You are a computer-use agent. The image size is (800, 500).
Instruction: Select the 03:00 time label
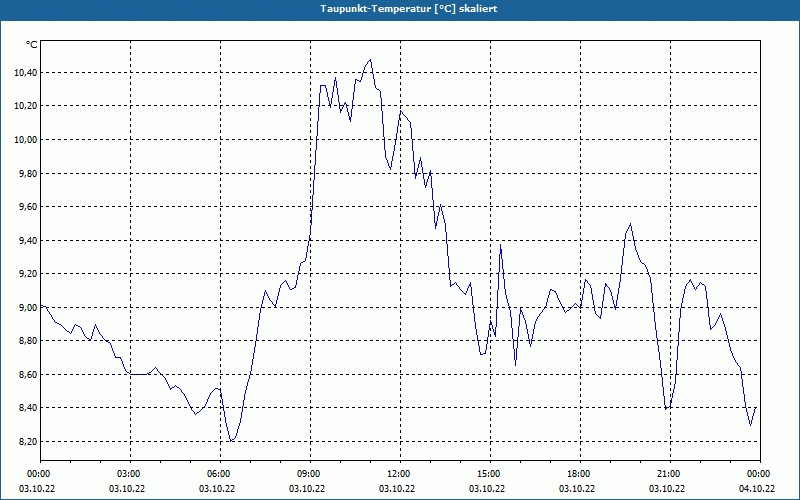[130, 474]
